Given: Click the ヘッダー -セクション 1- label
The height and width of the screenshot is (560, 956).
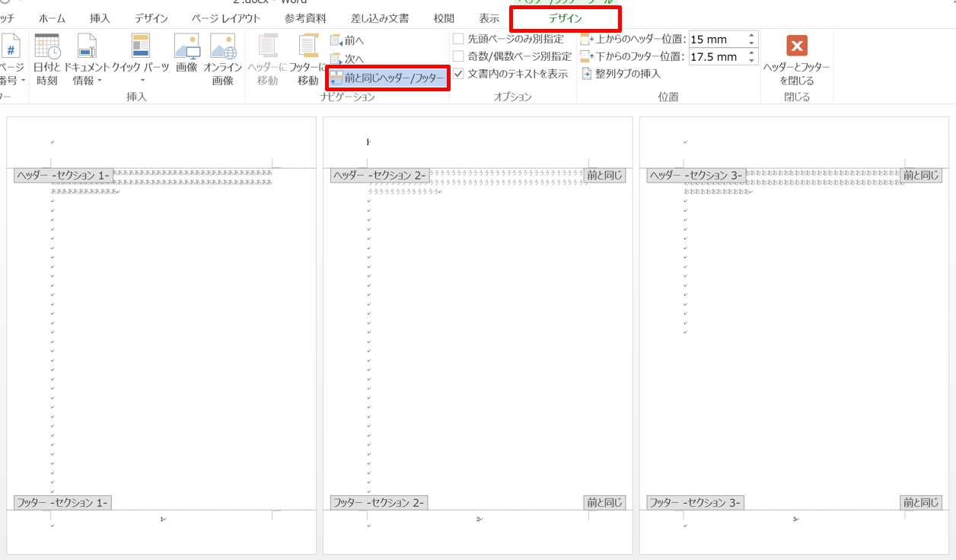Looking at the screenshot, I should (x=63, y=176).
